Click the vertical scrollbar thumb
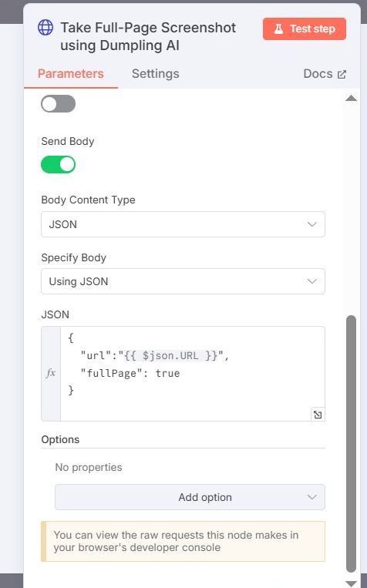This screenshot has height=588, width=367. click(x=351, y=444)
